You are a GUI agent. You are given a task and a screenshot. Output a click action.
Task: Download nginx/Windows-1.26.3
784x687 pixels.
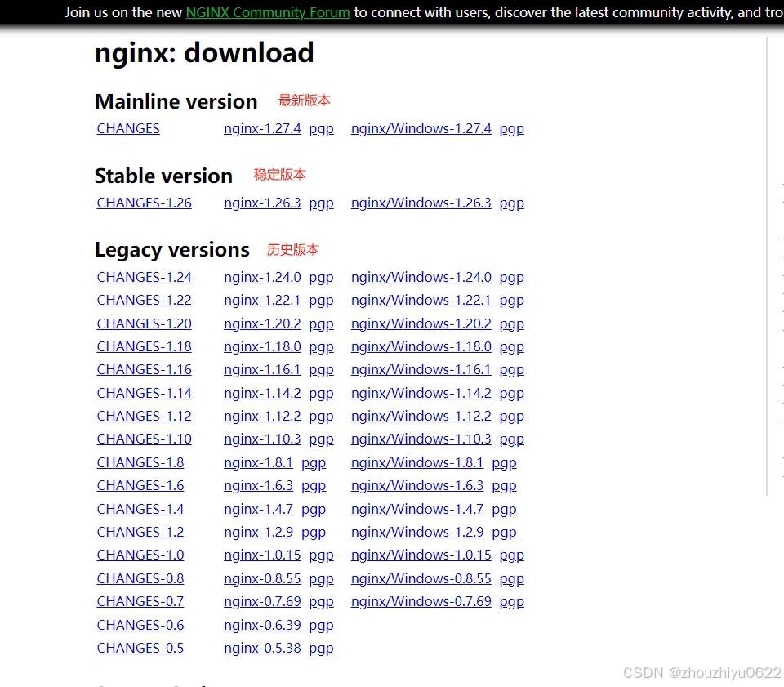[x=421, y=203]
